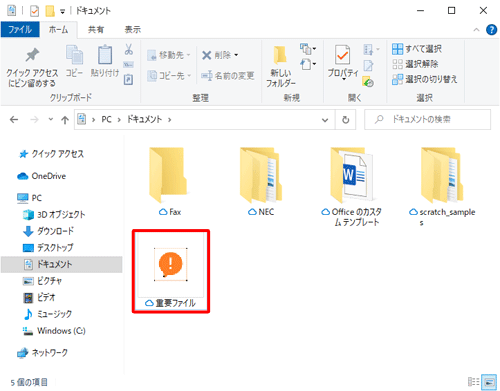Click ドキュメント in the address breadcrumb

[x=144, y=119]
